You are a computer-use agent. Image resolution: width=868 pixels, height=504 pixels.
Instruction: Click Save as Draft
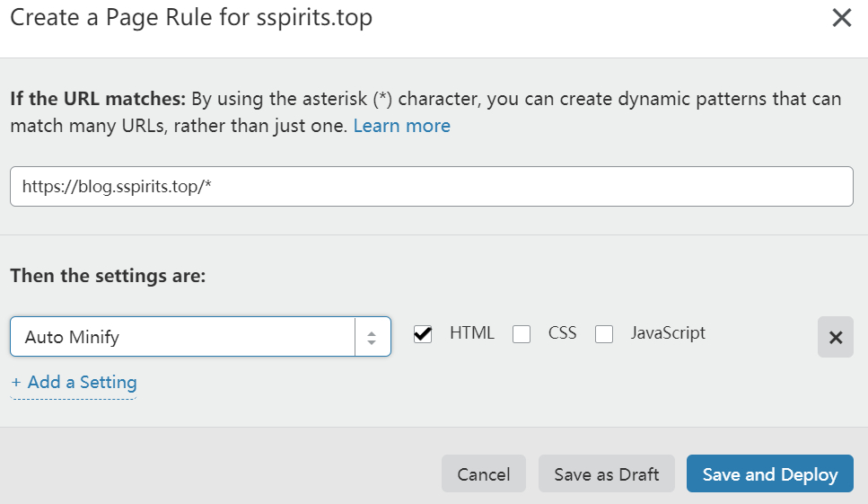tap(606, 474)
